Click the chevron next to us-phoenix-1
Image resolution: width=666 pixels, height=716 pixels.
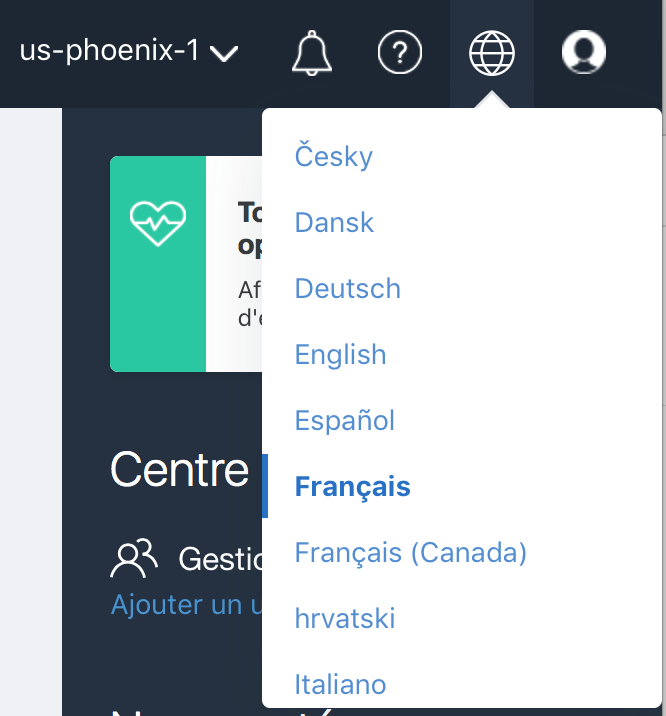[x=225, y=54]
